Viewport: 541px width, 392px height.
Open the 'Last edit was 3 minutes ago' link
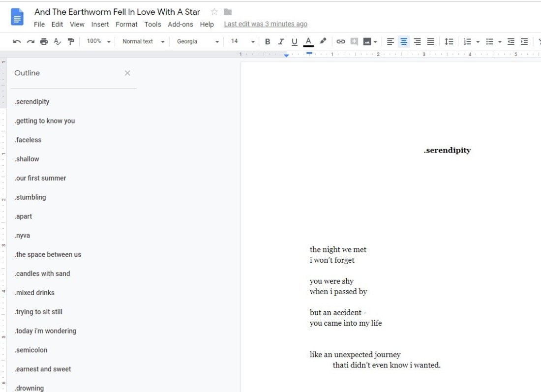pos(265,24)
